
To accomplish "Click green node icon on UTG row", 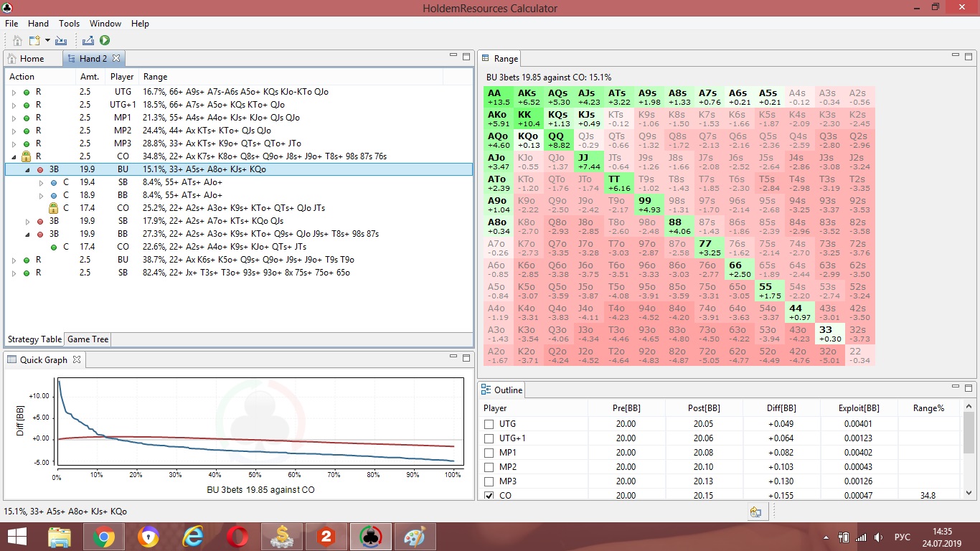I will pyautogui.click(x=27, y=92).
